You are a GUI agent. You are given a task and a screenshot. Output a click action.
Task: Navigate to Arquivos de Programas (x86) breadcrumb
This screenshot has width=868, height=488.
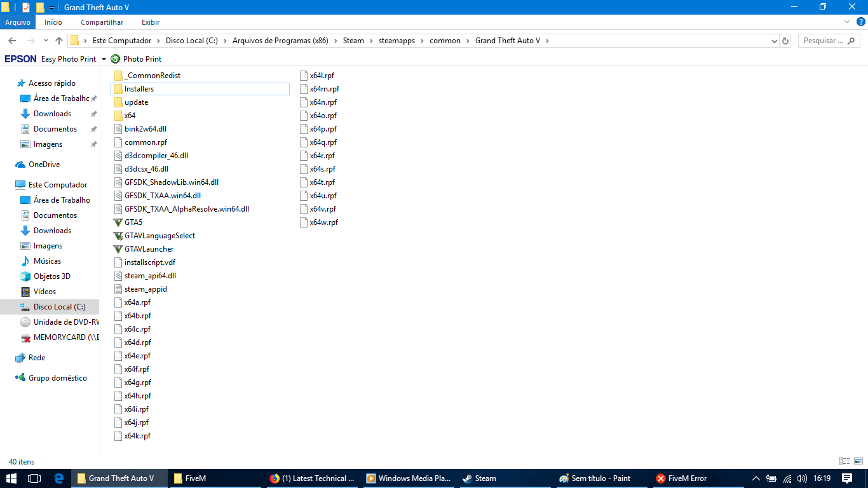click(x=280, y=41)
